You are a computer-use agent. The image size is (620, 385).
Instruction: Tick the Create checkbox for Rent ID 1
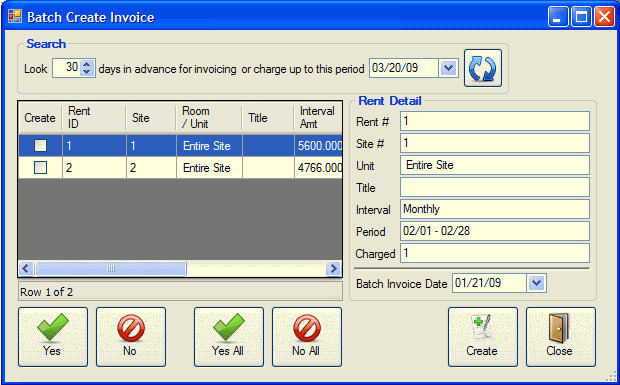[x=40, y=146]
